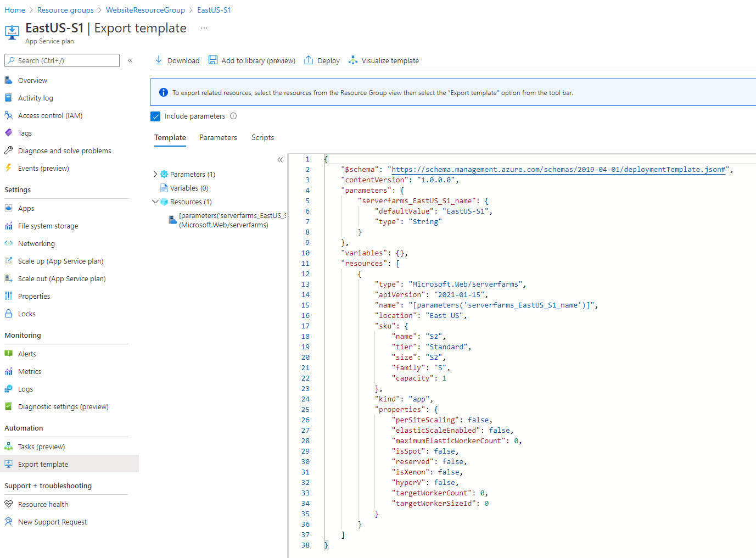The image size is (756, 558).
Task: Click the Apps icon under Settings
Action: 9,208
